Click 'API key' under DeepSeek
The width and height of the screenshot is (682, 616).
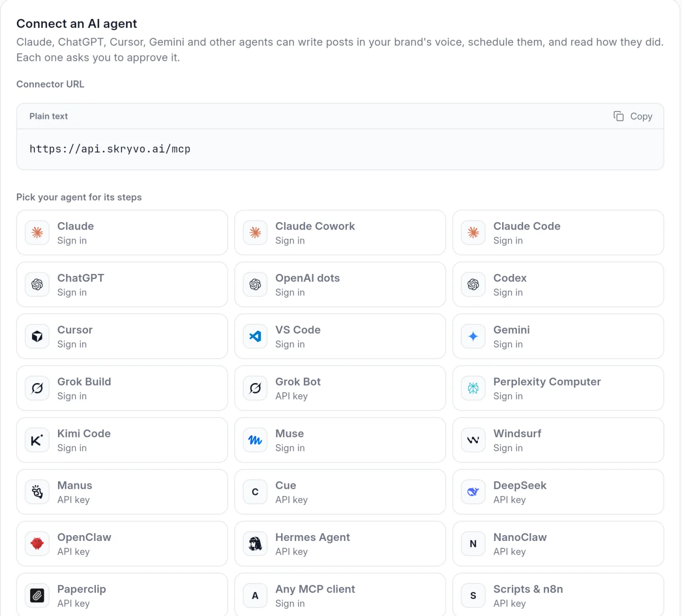(x=510, y=500)
